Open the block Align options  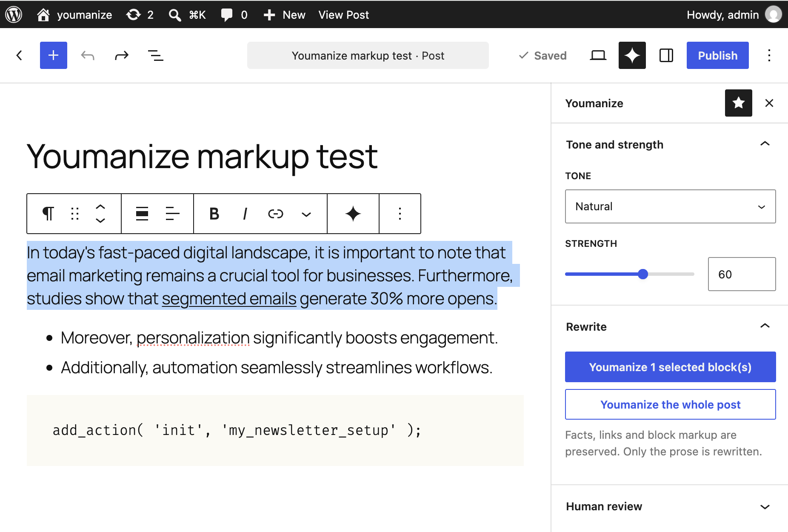(142, 214)
